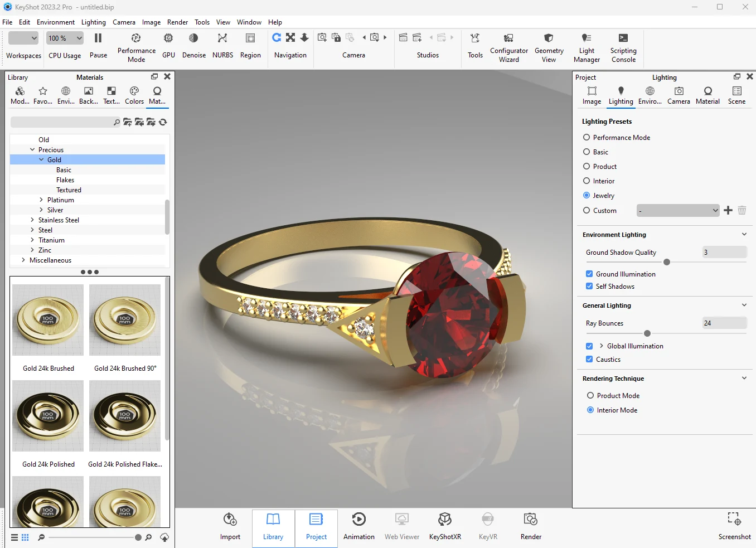Expand the Platinum materials folder
Screen dimensions: 756x548
tap(41, 200)
